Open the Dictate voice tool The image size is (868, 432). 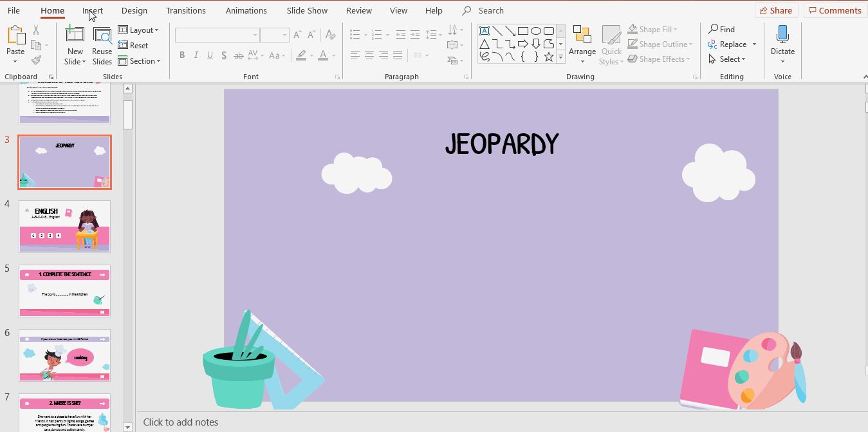[782, 41]
